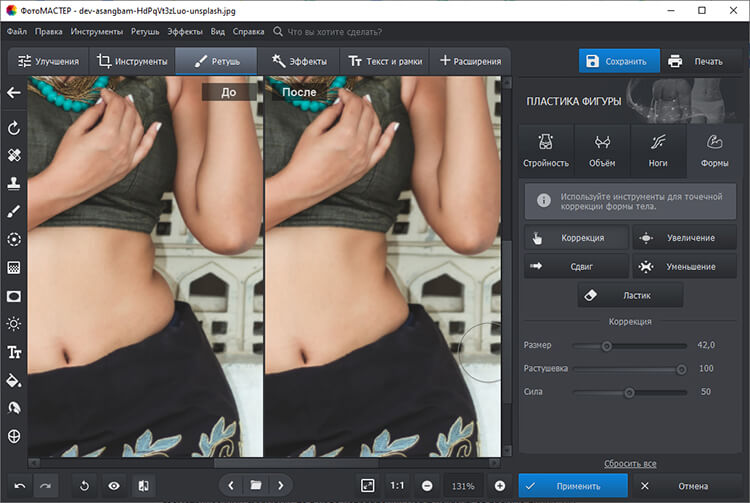The image size is (750, 503).
Task: Switch to the Ноги tab
Action: pos(658,150)
